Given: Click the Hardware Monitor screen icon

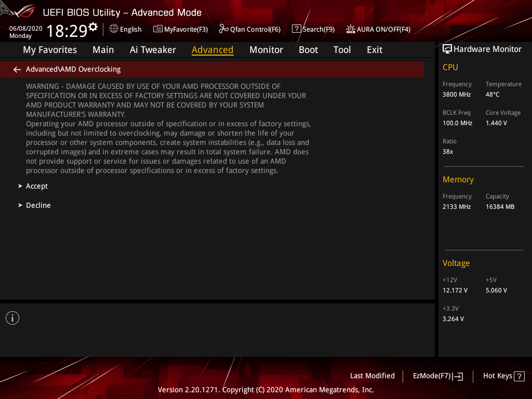Looking at the screenshot, I should click(x=447, y=49).
